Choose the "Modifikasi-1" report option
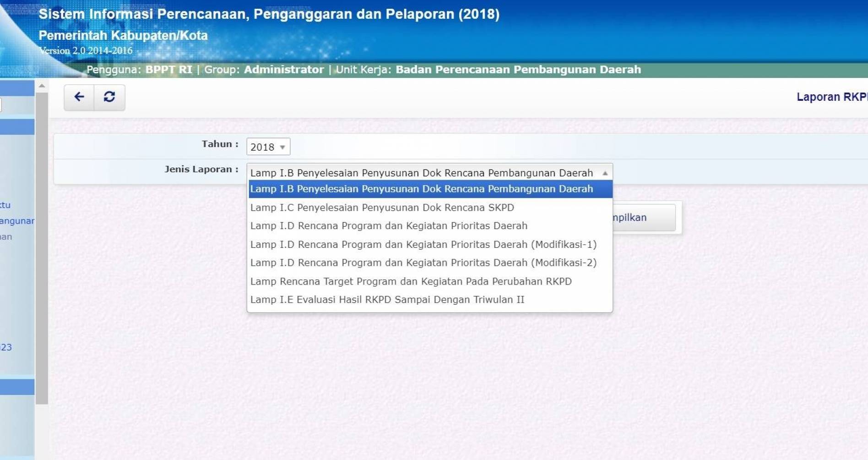 (423, 244)
